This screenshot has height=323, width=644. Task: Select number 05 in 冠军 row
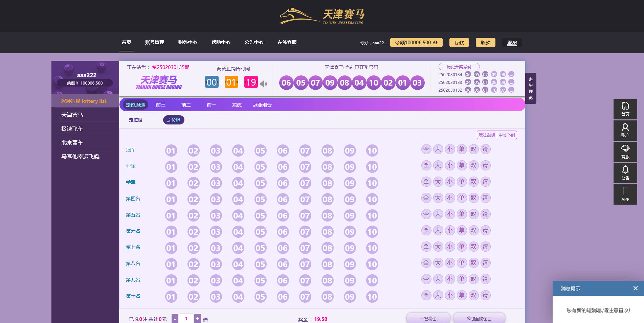260,151
